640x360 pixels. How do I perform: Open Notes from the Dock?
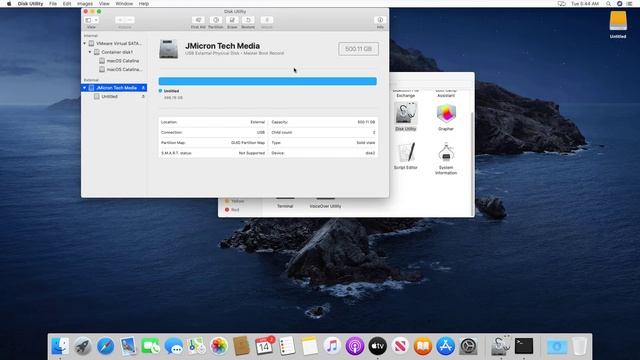coord(309,346)
